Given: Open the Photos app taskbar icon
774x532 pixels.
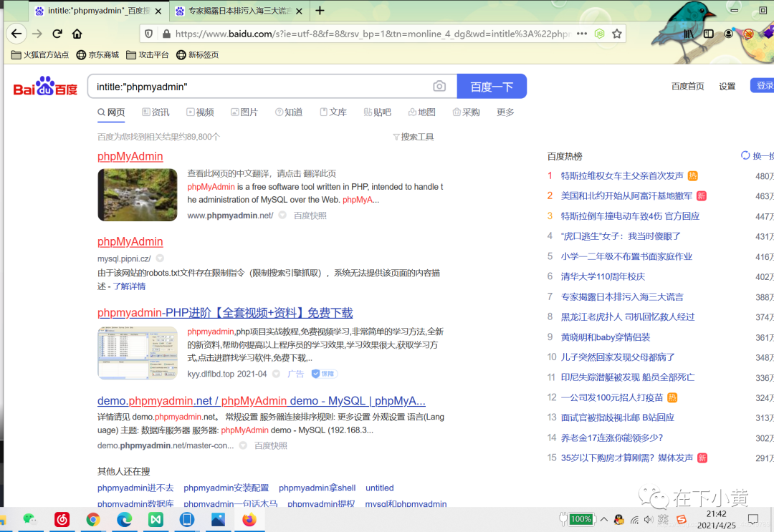Looking at the screenshot, I should 218,520.
